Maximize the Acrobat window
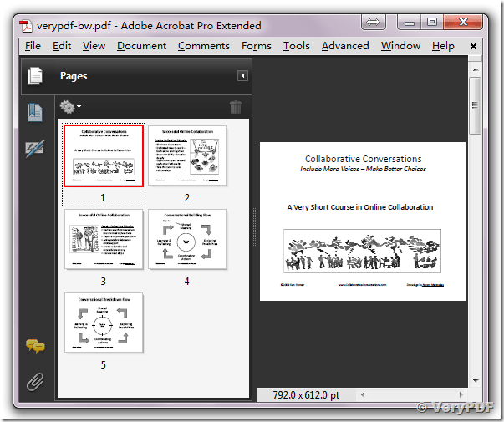The height and width of the screenshot is (422, 504). tap(431, 23)
